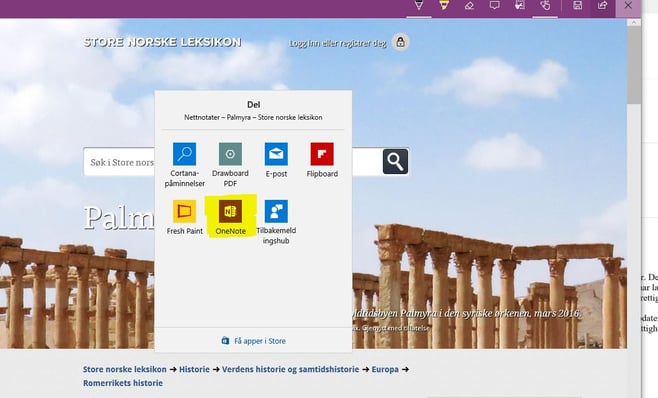This screenshot has width=658, height=398.
Task: Share to highlighted OneNote app
Action: click(230, 217)
